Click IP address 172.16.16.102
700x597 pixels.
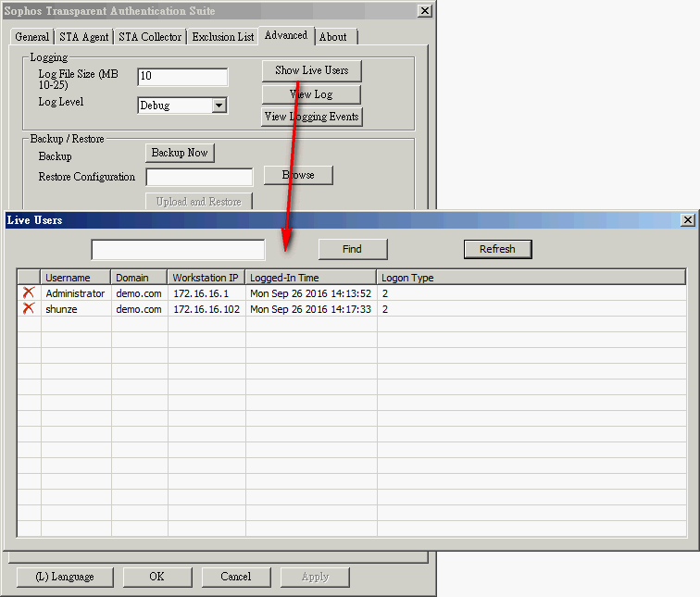point(206,309)
